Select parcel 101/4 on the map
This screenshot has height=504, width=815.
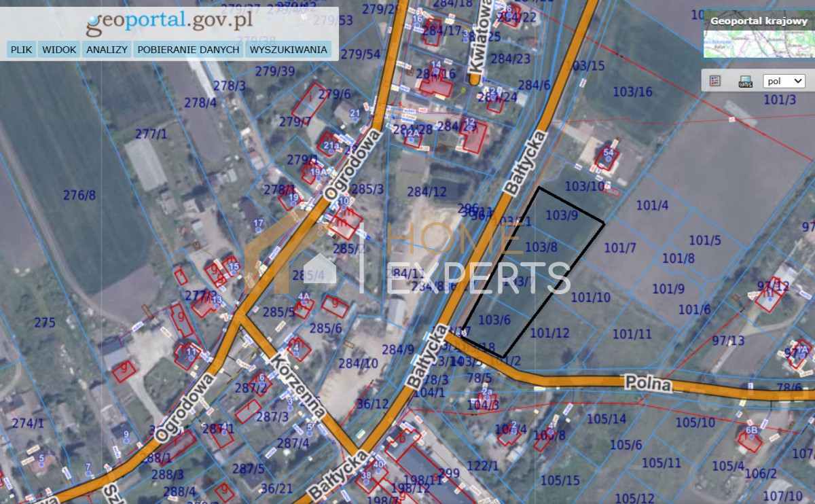coord(652,205)
